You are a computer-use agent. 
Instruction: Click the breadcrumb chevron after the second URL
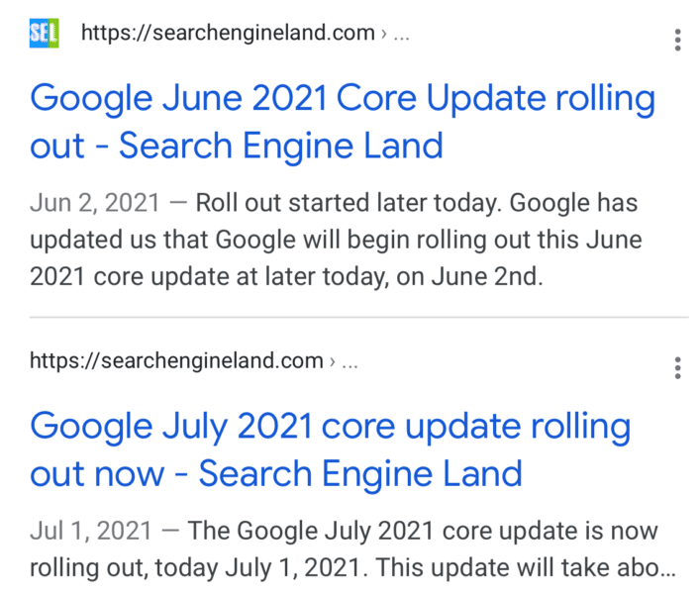[x=332, y=361]
